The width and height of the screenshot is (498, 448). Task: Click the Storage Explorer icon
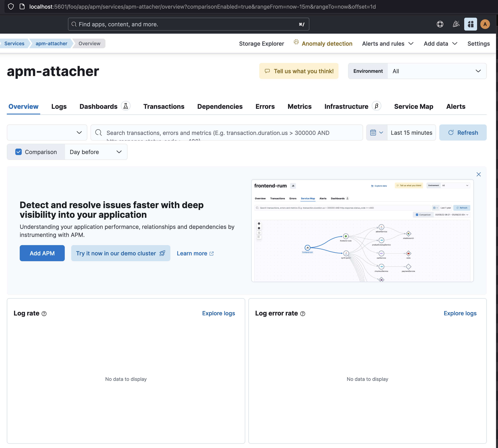coord(261,43)
